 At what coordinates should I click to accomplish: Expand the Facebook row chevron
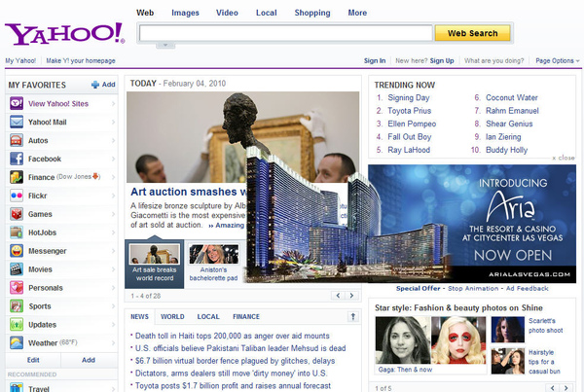click(x=113, y=159)
